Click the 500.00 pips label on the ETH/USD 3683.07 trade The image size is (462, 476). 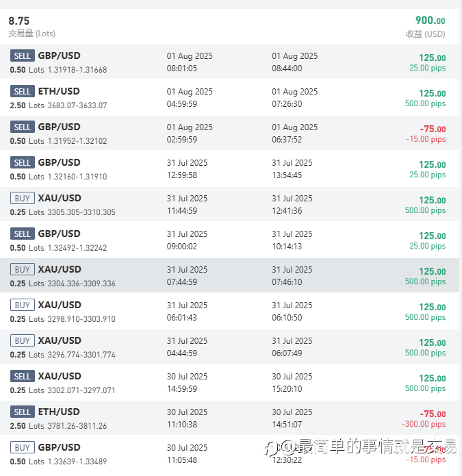pos(425,104)
